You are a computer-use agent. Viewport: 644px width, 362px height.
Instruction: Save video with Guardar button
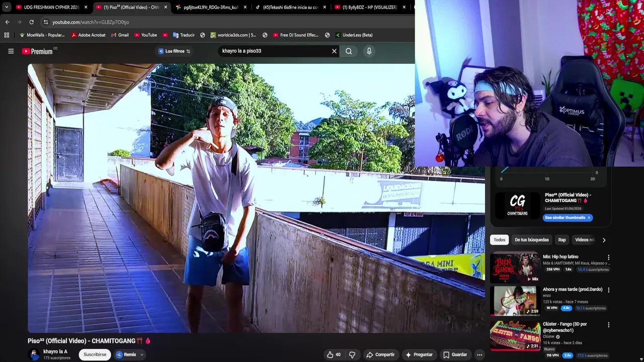(x=455, y=354)
